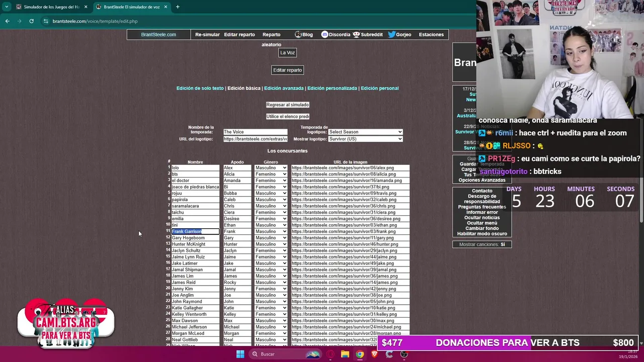The width and height of the screenshot is (644, 362).
Task: Open Reparto in the nav bar
Action: click(x=271, y=35)
